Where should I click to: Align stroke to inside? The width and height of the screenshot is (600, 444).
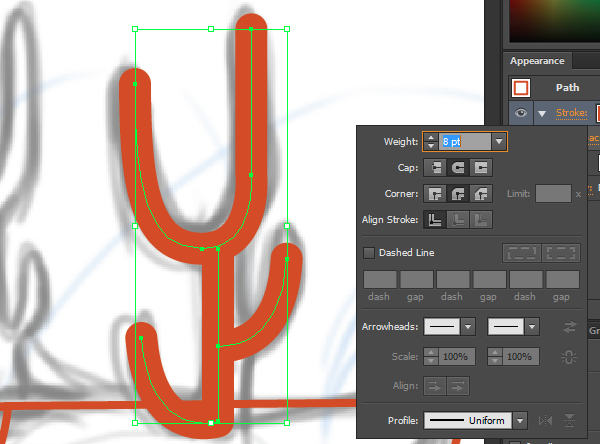click(x=458, y=220)
